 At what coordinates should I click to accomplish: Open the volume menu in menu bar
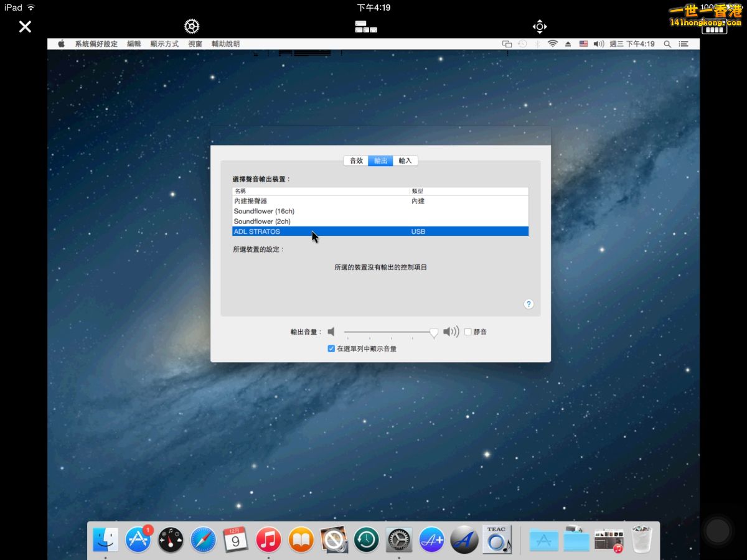pyautogui.click(x=598, y=44)
